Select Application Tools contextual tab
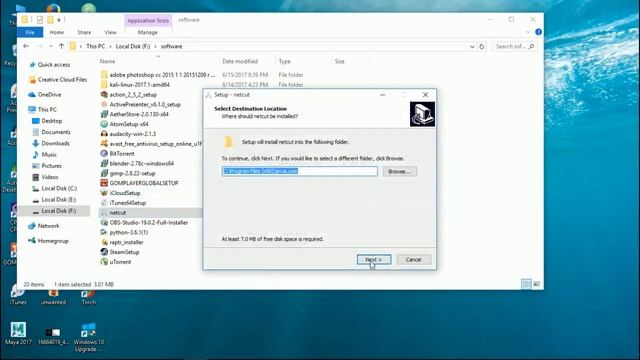Screen dimensions: 640x360 click(148, 20)
